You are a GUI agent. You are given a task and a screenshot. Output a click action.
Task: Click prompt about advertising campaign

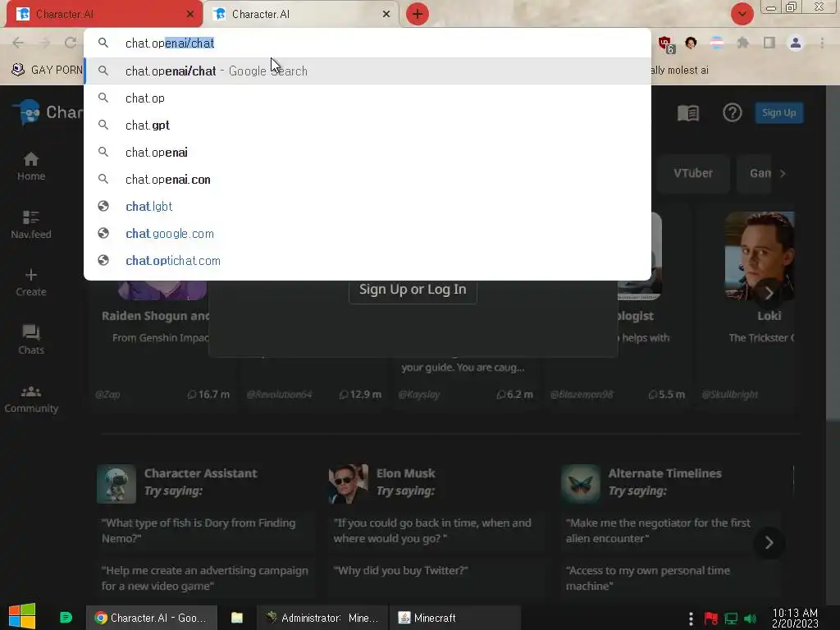[x=205, y=578]
